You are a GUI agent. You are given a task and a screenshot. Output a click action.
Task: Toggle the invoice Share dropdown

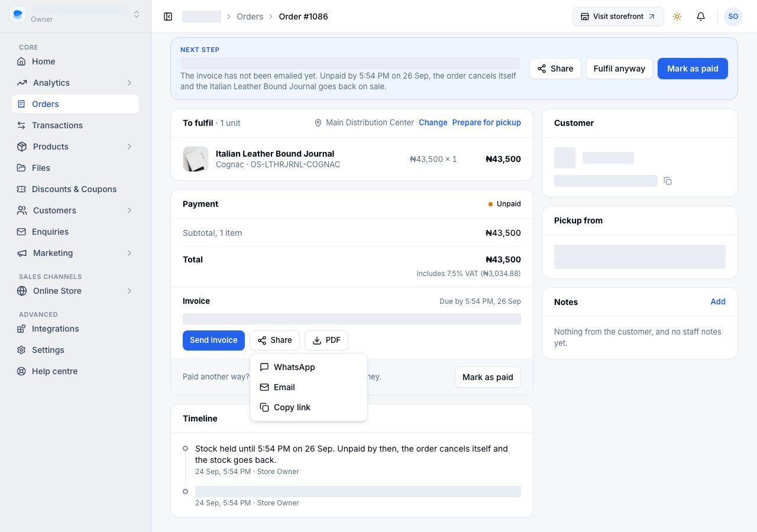point(274,340)
